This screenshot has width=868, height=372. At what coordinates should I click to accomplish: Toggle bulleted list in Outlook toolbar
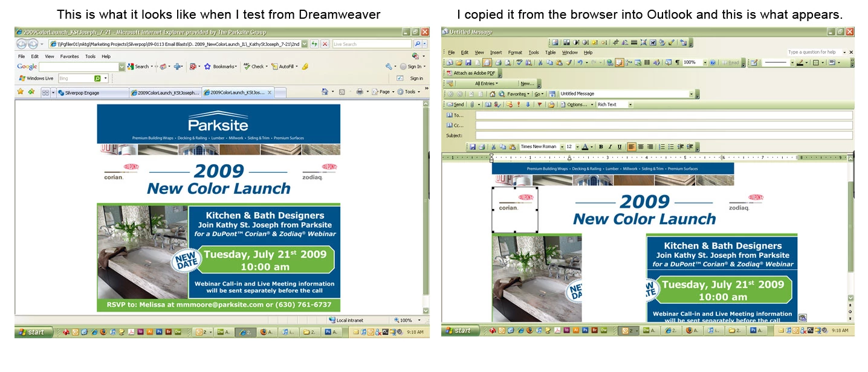(x=671, y=147)
